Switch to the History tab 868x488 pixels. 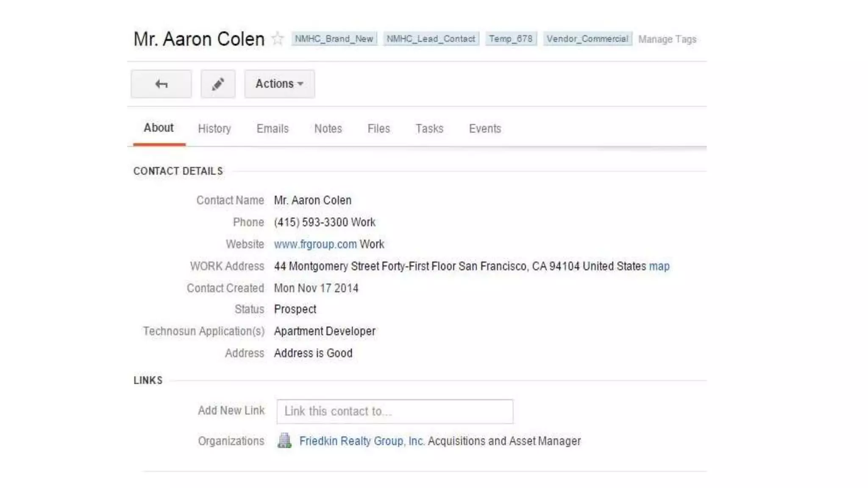[214, 128]
